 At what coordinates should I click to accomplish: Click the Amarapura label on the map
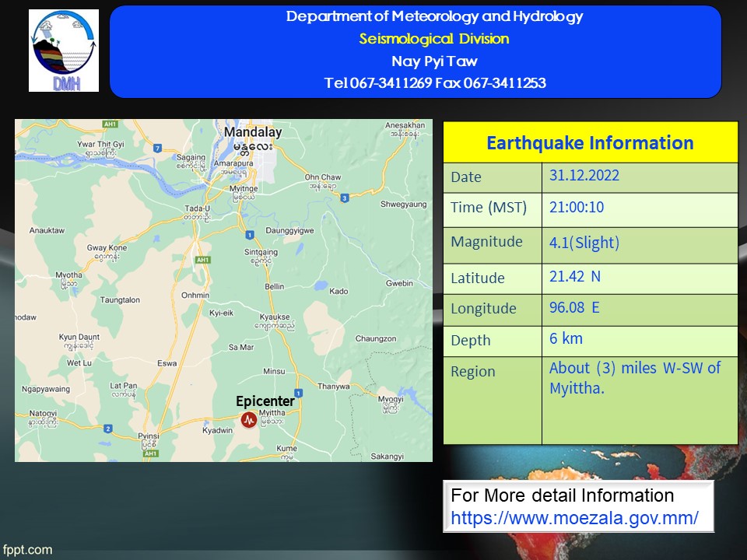coord(233,163)
